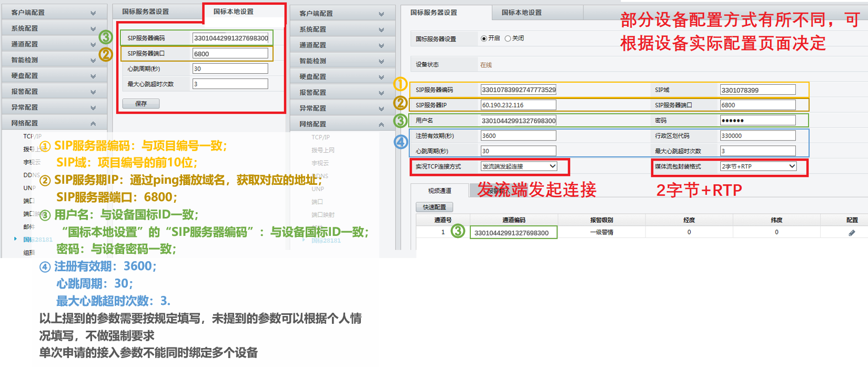Open the 实况TCP连接方式 dropdown
The height and width of the screenshot is (367, 868).
pyautogui.click(x=519, y=166)
